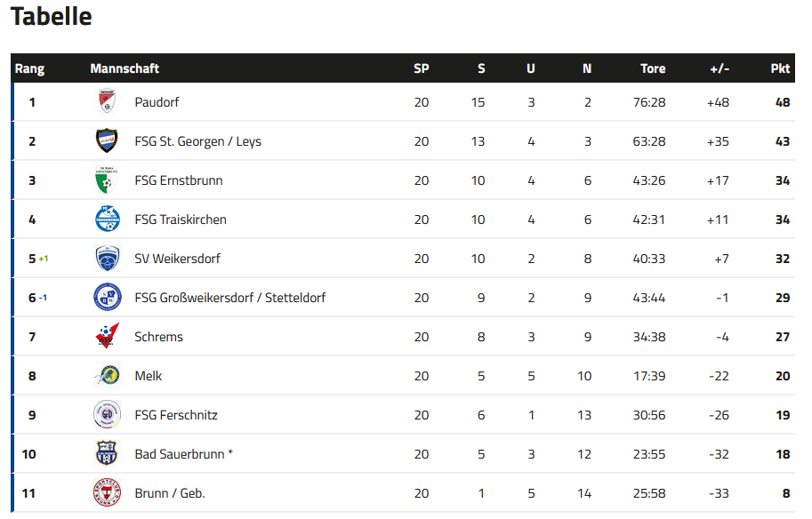Open the Bad Sauerbrunn * team link
This screenshot has height=519, width=812.
(183, 454)
